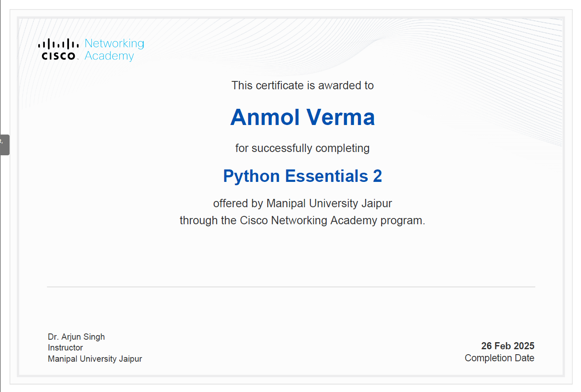Click the horizontal divider line
This screenshot has width=581, height=392.
coord(291,287)
